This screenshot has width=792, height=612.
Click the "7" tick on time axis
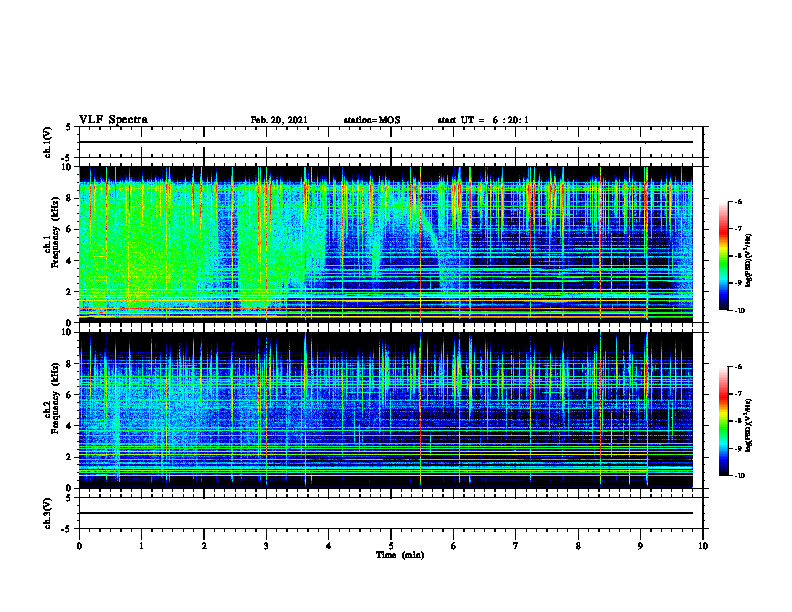click(516, 546)
